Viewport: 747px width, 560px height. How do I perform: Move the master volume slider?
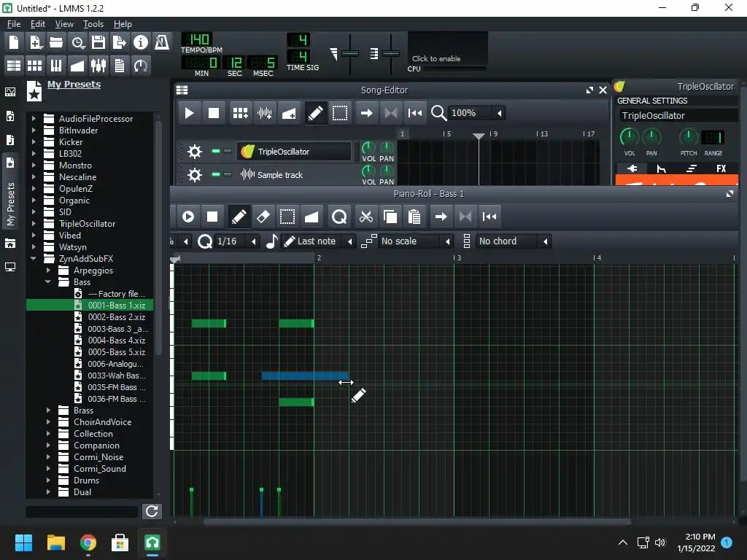click(x=350, y=53)
